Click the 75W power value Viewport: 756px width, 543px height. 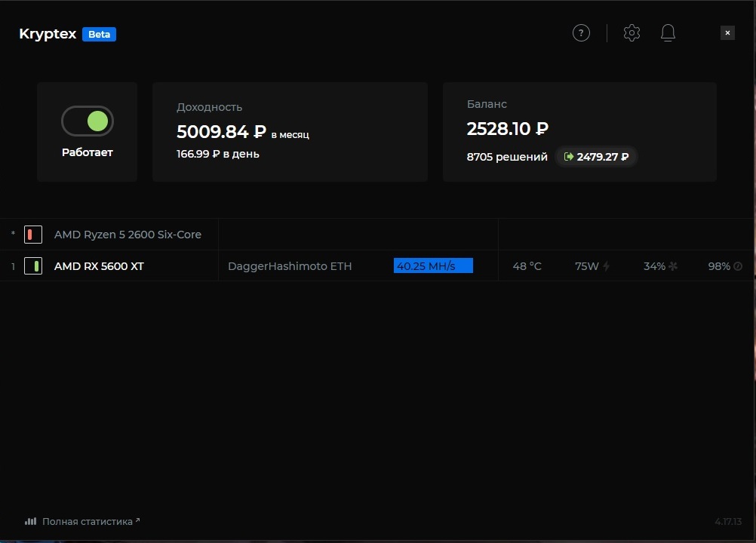(587, 266)
